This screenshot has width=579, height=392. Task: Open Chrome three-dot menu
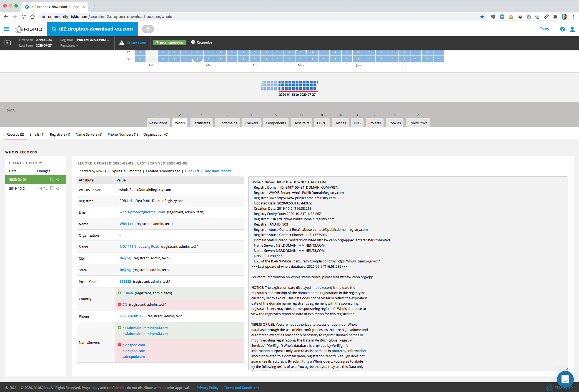coord(573,17)
